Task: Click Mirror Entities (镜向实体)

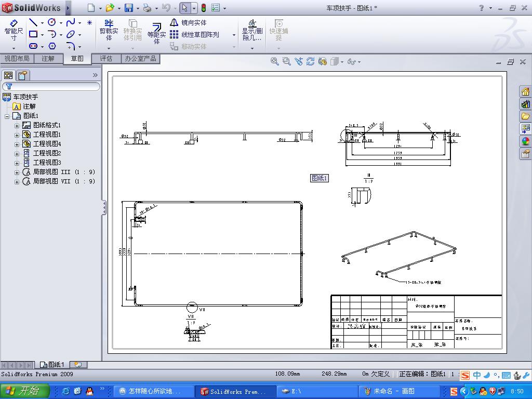Action: 188,22
